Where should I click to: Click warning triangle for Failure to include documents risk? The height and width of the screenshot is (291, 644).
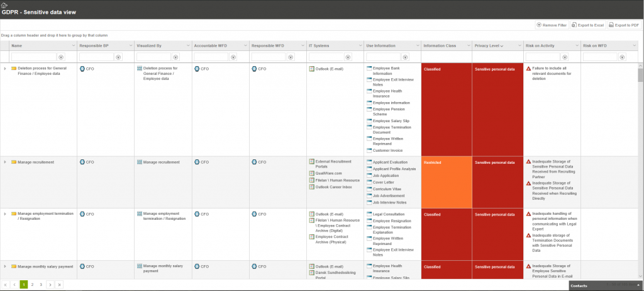click(x=528, y=68)
